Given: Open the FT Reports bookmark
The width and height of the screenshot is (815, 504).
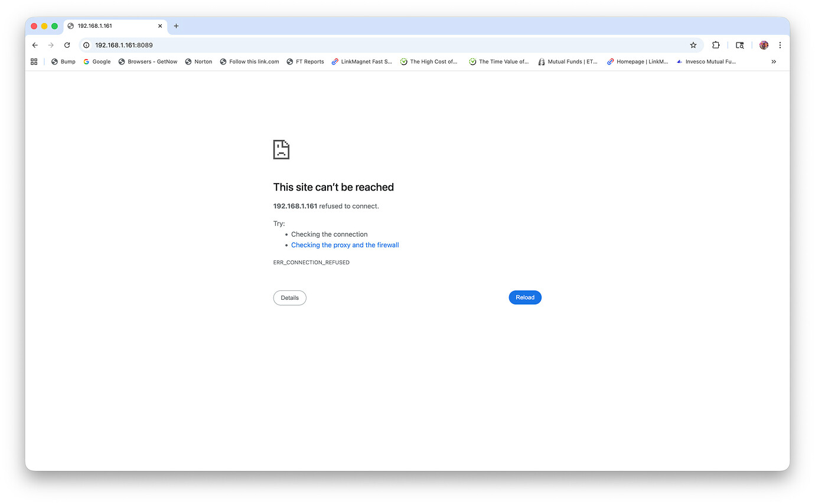Looking at the screenshot, I should click(305, 61).
